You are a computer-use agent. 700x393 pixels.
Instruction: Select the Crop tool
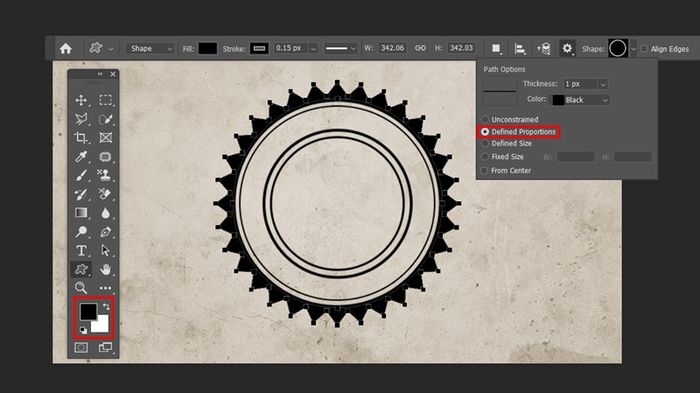pos(81,137)
